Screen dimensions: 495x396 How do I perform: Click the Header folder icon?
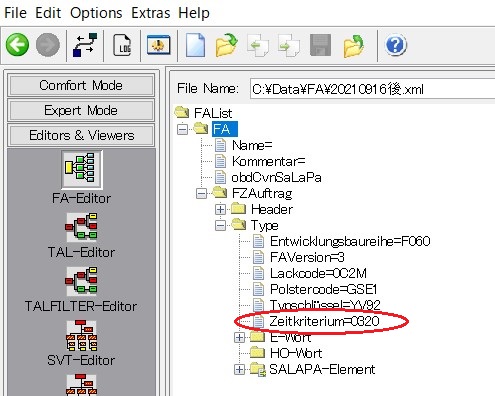point(239,209)
